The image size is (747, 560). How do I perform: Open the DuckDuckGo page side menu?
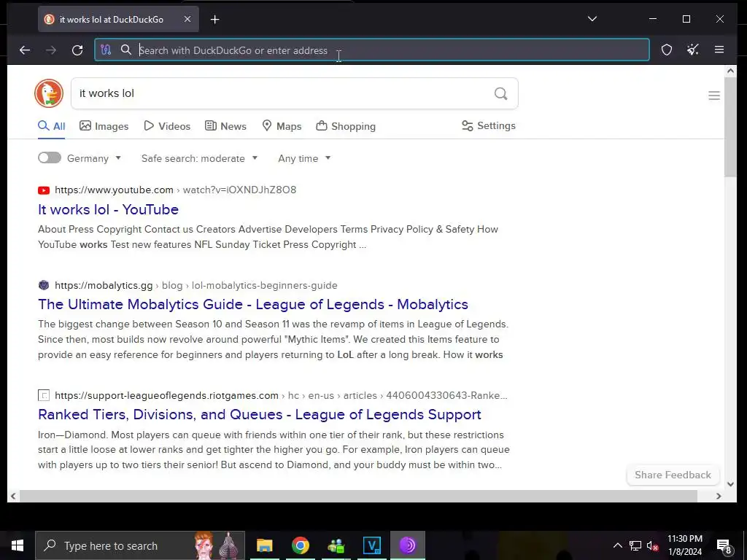713,96
